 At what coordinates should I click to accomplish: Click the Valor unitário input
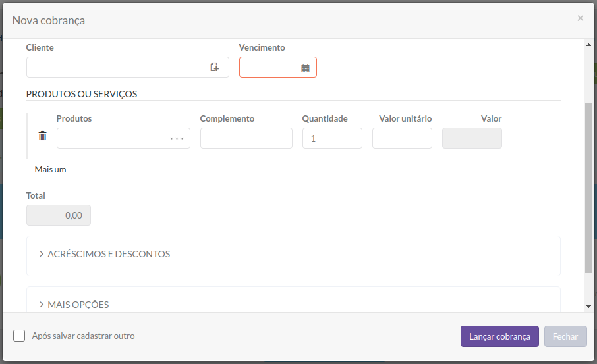point(402,138)
